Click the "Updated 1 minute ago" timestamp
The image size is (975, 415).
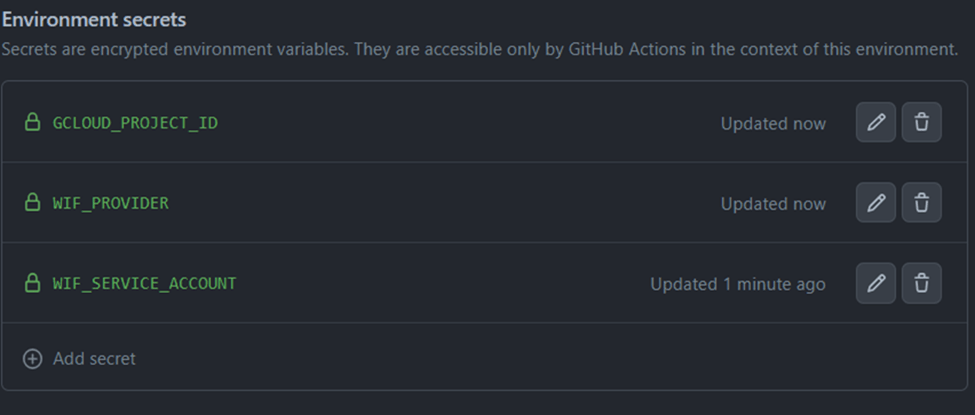[738, 284]
